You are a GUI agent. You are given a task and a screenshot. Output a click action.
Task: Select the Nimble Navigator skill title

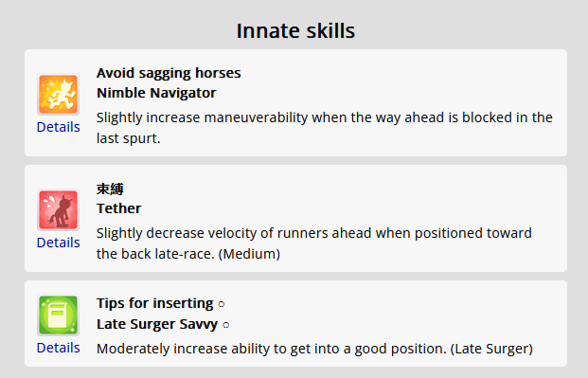pyautogui.click(x=156, y=93)
